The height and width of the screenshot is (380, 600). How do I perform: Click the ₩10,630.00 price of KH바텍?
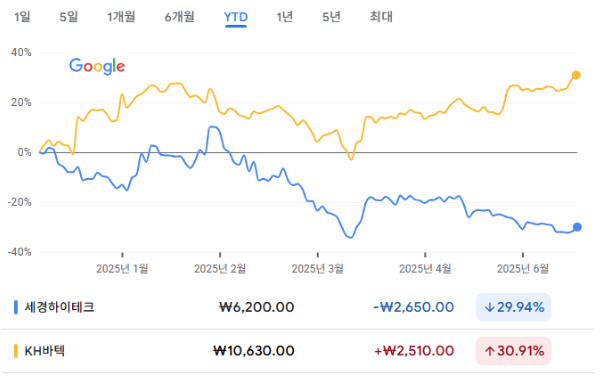[254, 351]
